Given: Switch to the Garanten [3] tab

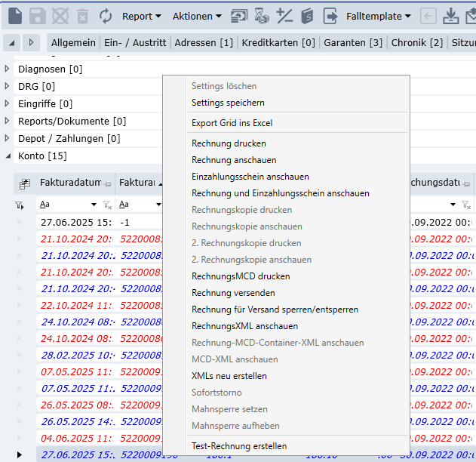Looking at the screenshot, I should [x=353, y=42].
